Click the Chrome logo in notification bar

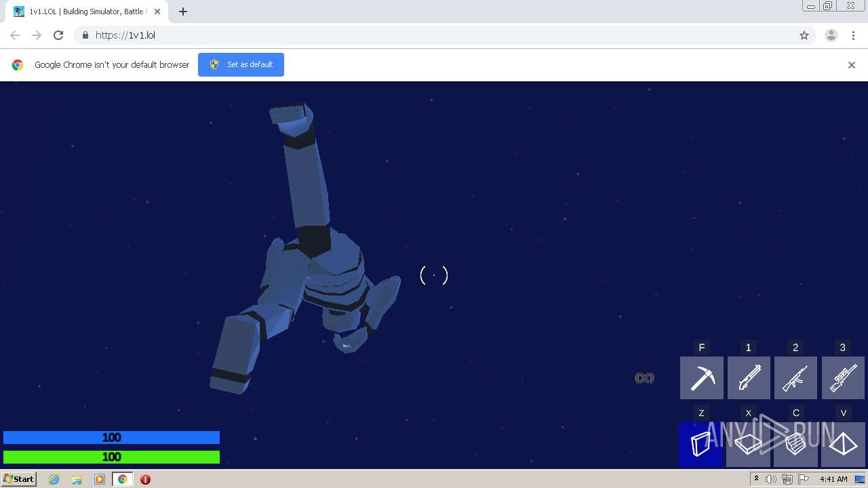(18, 65)
